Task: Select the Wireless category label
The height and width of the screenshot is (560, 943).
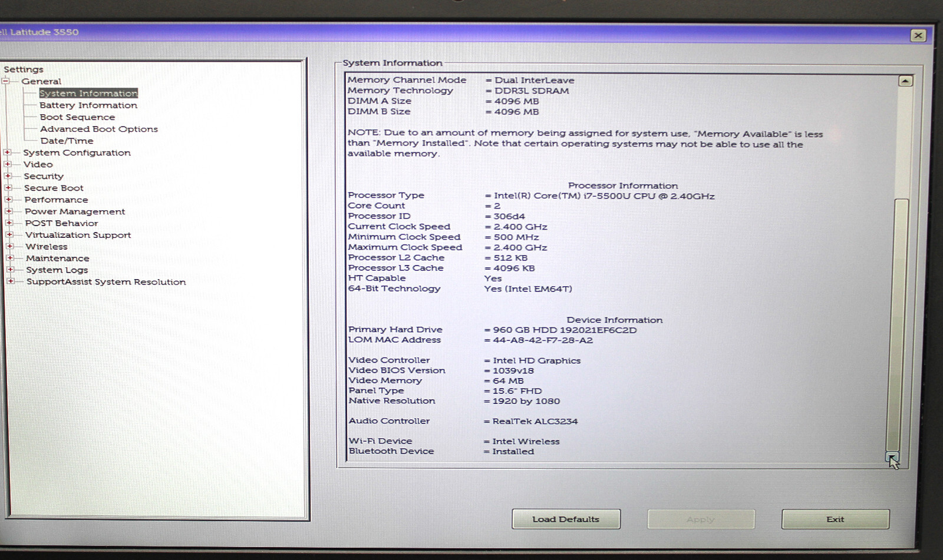Action: (47, 246)
